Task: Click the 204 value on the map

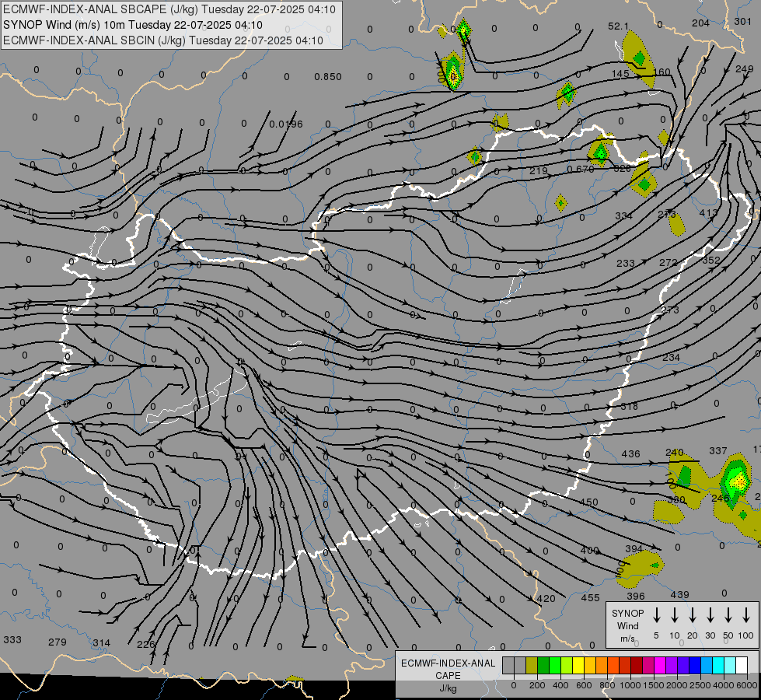Action: (x=701, y=23)
